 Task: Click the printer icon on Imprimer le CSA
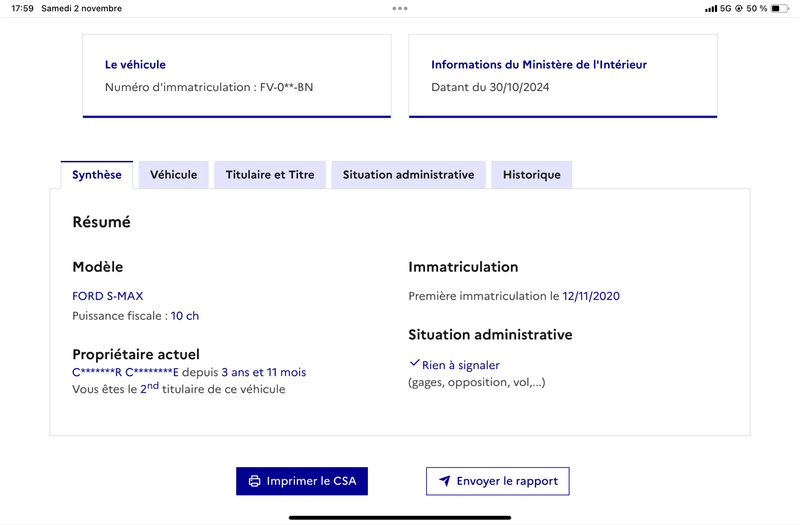tap(254, 481)
